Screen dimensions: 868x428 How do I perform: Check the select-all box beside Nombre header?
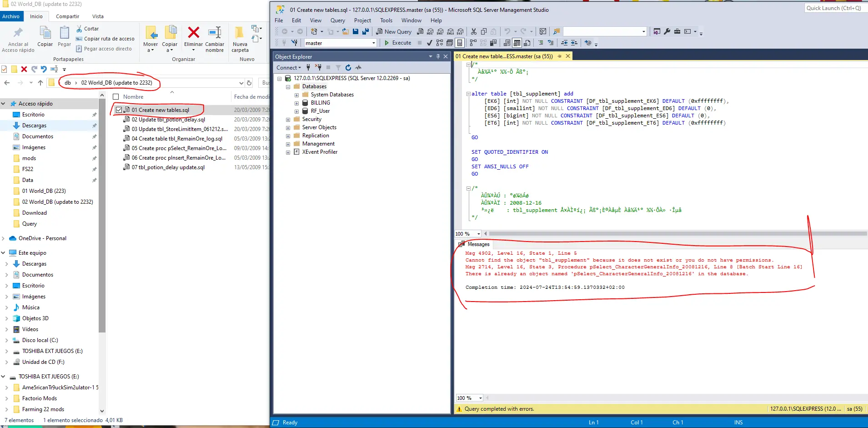[115, 96]
